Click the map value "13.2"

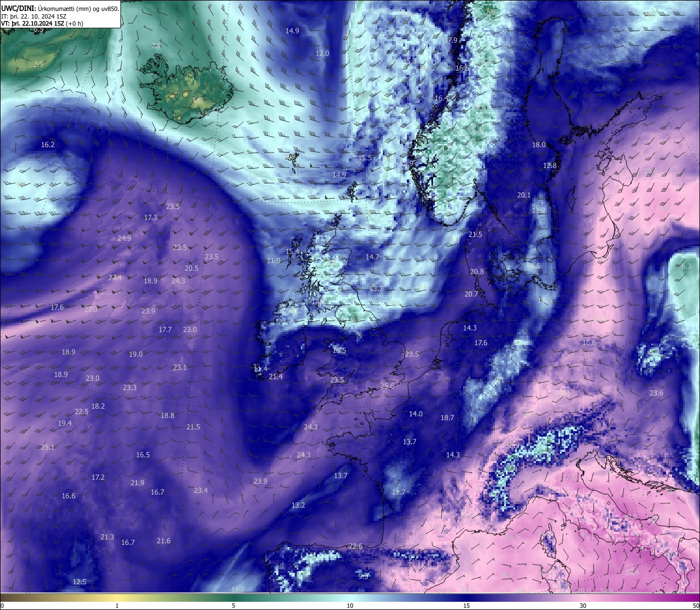tap(298, 505)
